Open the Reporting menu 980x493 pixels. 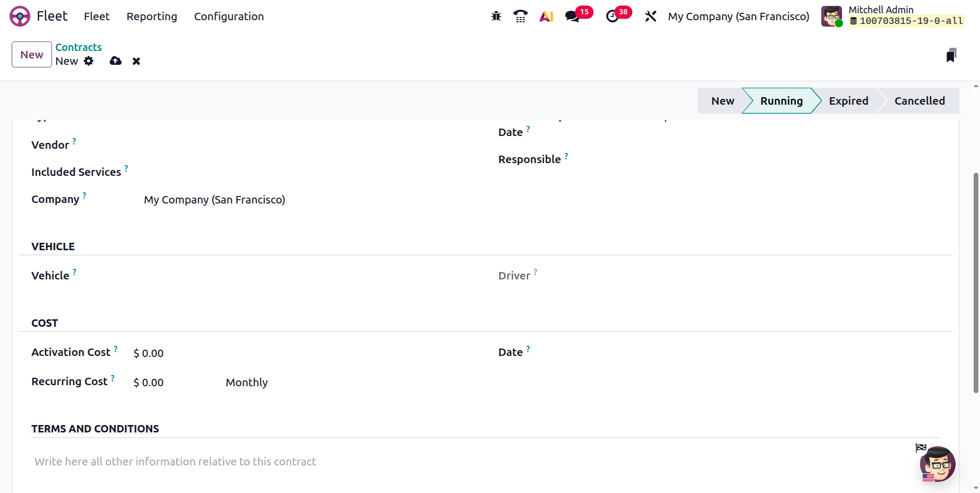pos(152,16)
